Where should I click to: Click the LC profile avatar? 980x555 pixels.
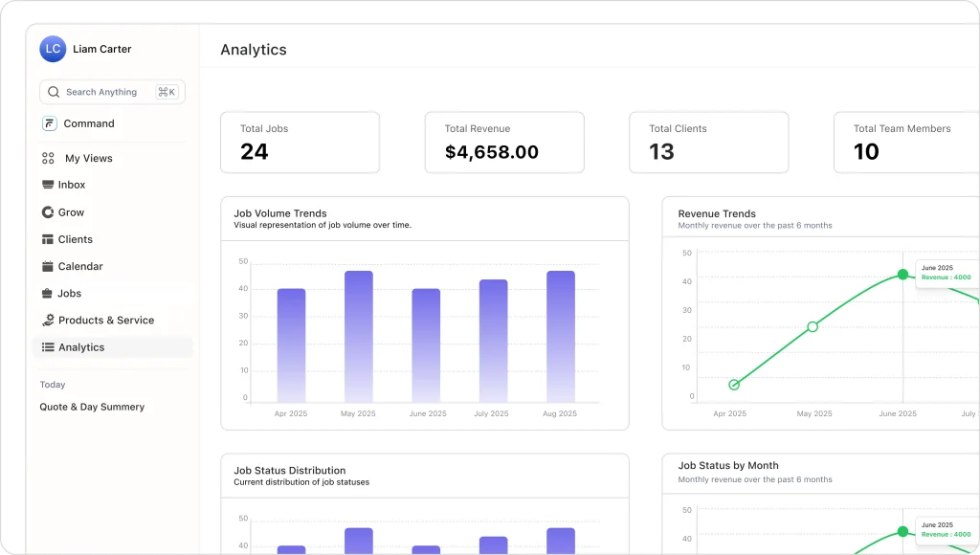click(52, 48)
